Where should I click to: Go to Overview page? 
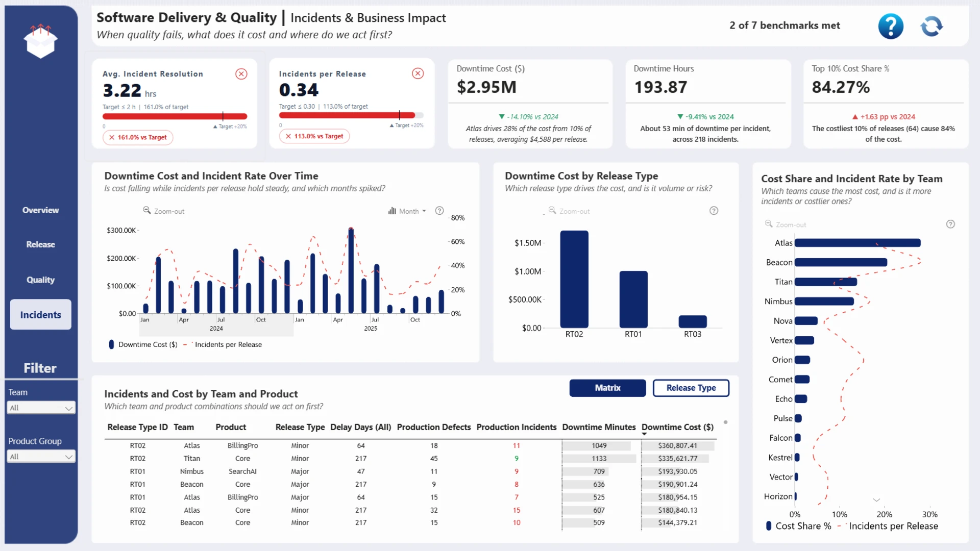[40, 210]
